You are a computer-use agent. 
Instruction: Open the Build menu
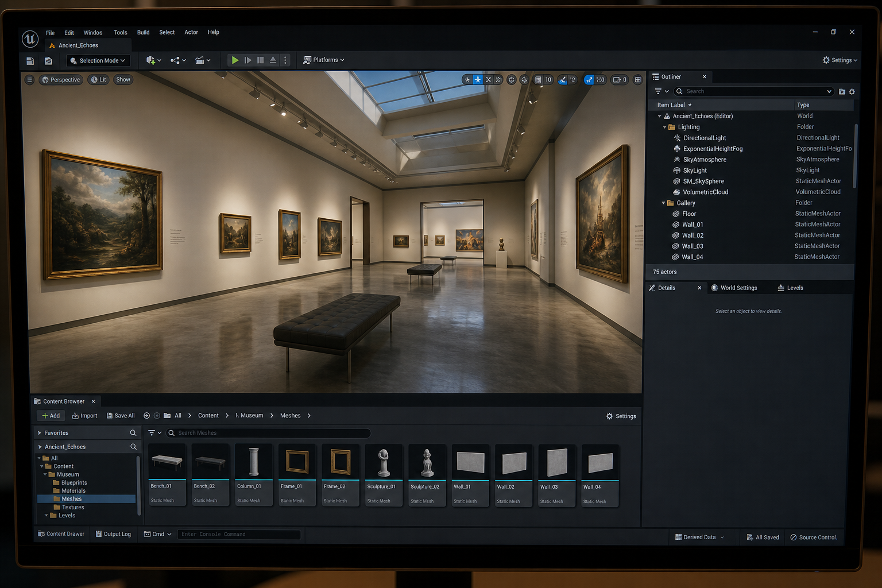pyautogui.click(x=143, y=32)
